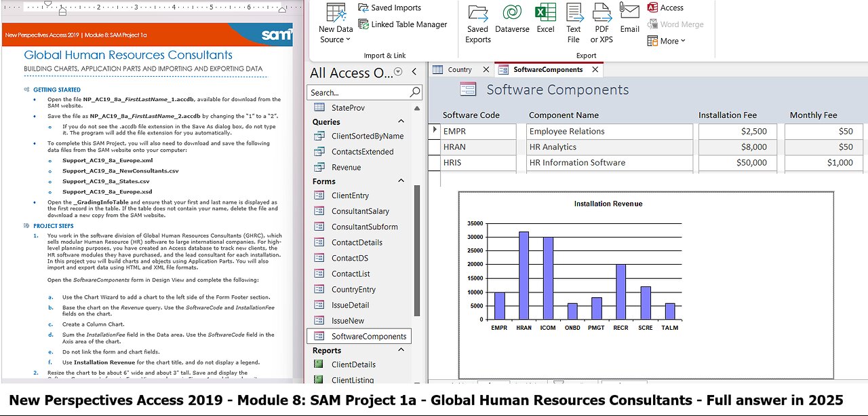Click the Installation Revenue chart title
868x416 pixels.
click(x=608, y=204)
